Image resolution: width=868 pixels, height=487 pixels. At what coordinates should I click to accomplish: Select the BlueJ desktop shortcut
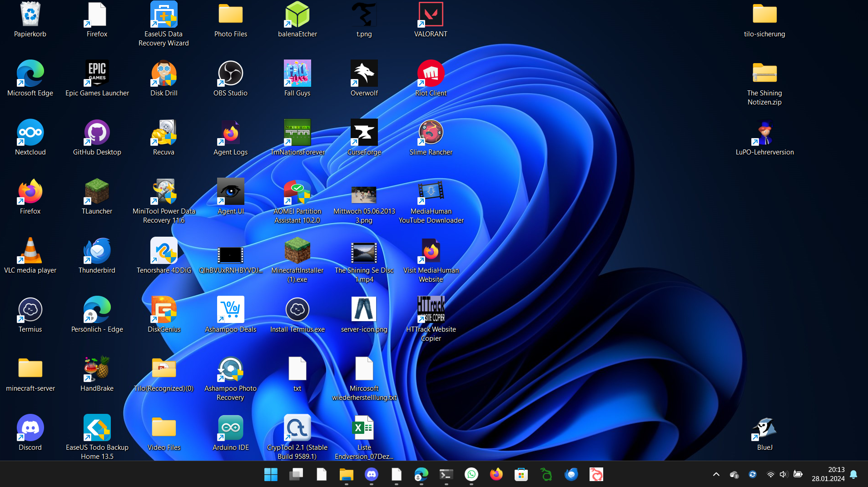(764, 428)
